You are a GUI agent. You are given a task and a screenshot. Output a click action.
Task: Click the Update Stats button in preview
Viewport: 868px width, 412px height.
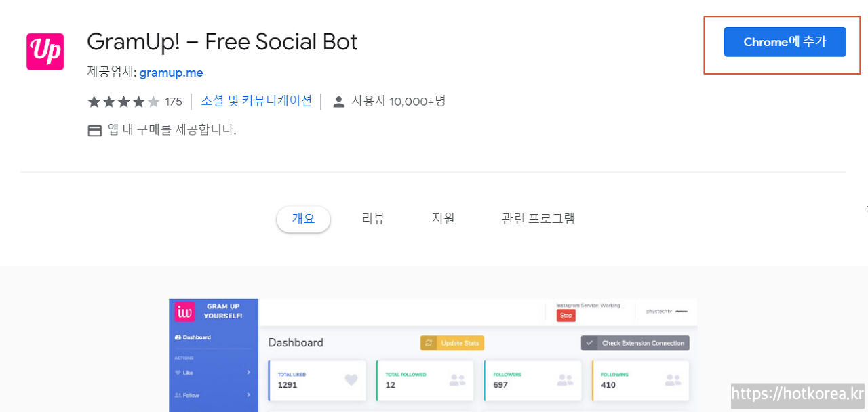click(452, 343)
